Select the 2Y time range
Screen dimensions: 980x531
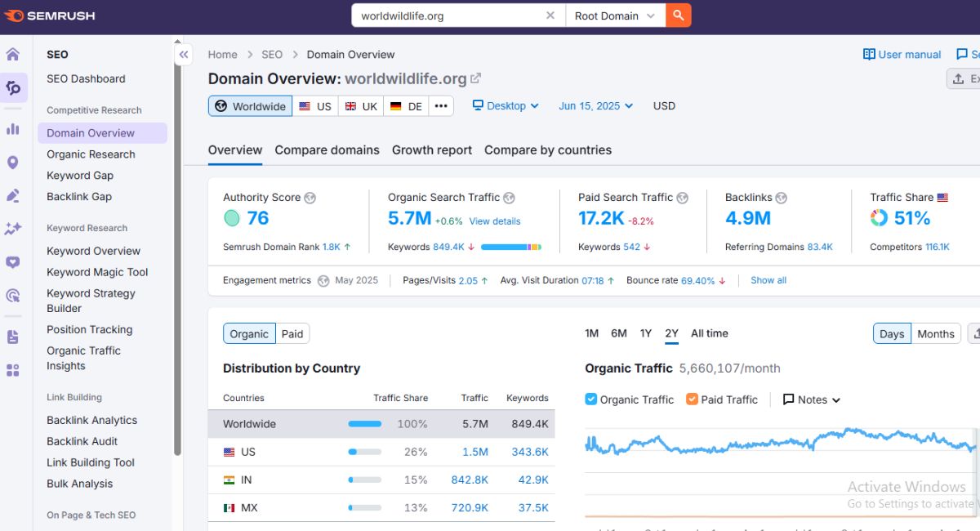671,333
